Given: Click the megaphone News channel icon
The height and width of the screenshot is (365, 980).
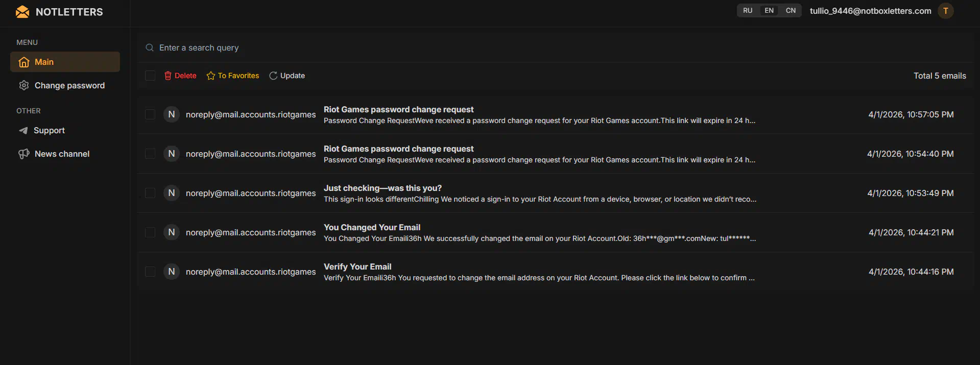Looking at the screenshot, I should coord(24,154).
